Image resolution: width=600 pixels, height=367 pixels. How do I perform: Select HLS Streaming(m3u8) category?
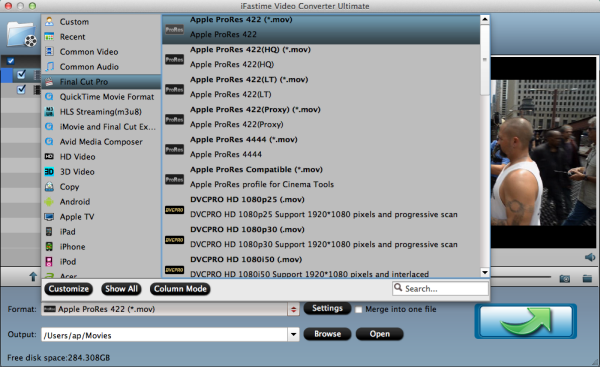(101, 112)
